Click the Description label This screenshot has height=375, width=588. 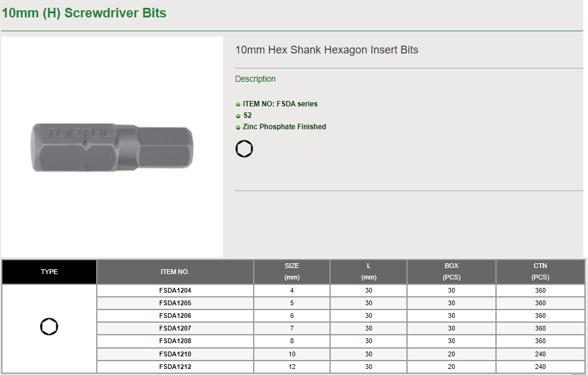click(x=255, y=79)
